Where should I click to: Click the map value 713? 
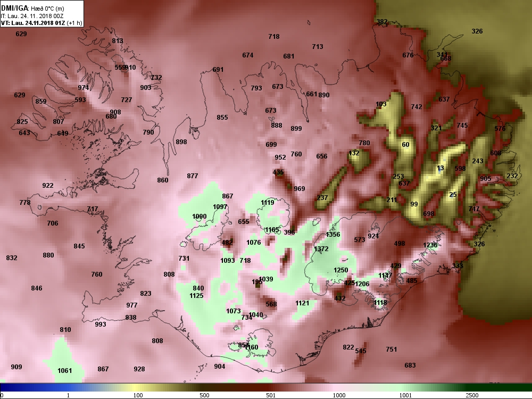[x=318, y=46]
